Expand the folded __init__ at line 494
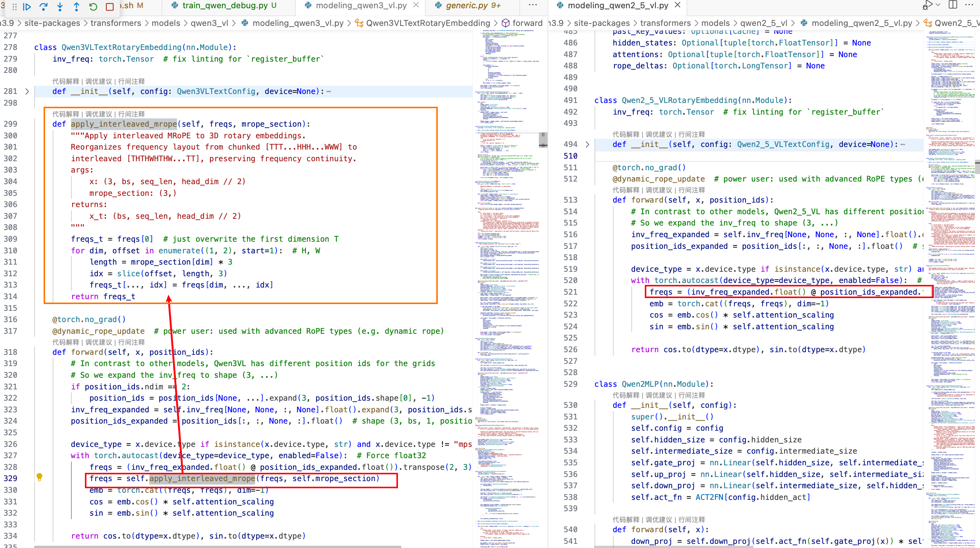 (587, 145)
